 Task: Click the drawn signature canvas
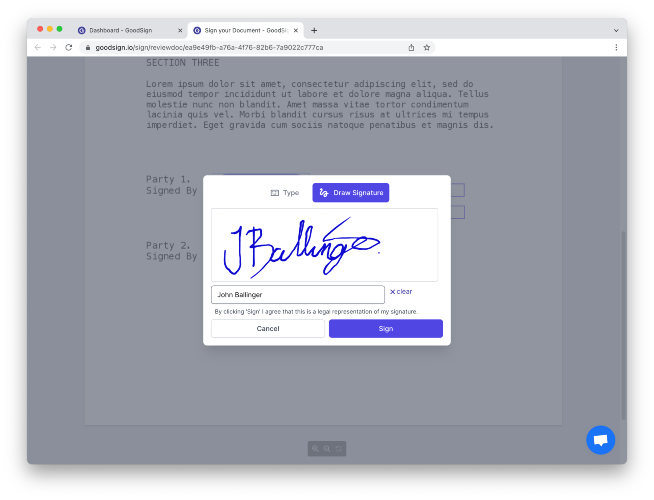[324, 245]
